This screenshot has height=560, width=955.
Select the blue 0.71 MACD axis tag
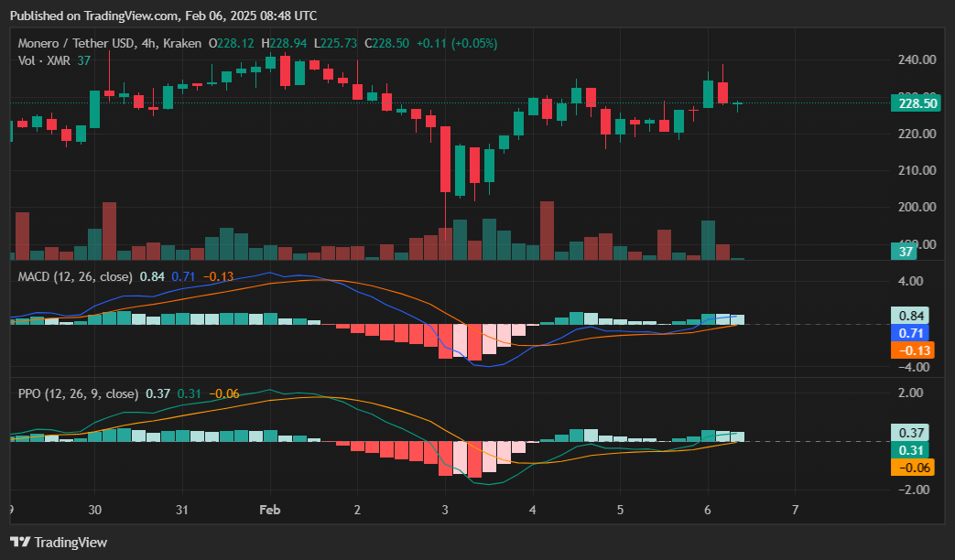912,333
